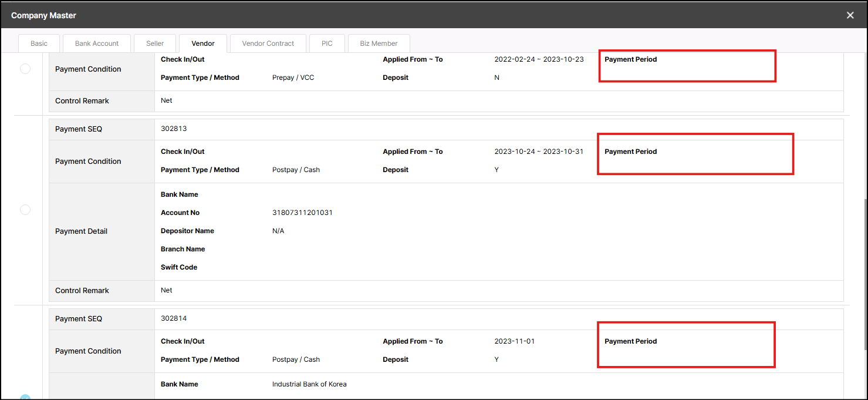Select radio button for Prepay / VCC entry
This screenshot has height=400, width=868.
tap(25, 69)
